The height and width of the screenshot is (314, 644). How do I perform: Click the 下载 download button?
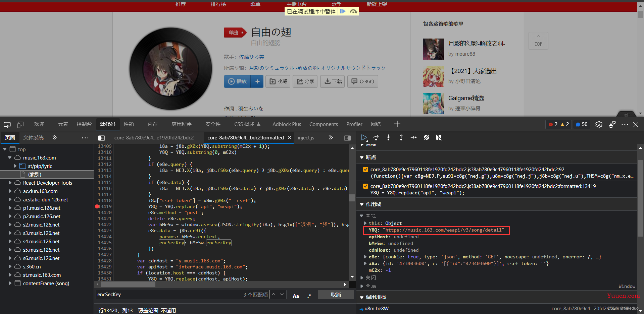pyautogui.click(x=333, y=81)
